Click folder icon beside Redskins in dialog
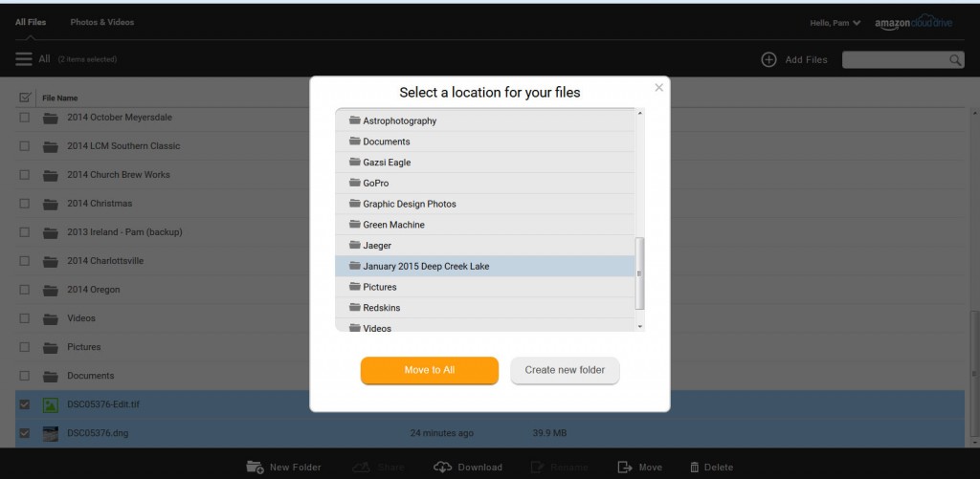This screenshot has height=479, width=980. coord(355,307)
